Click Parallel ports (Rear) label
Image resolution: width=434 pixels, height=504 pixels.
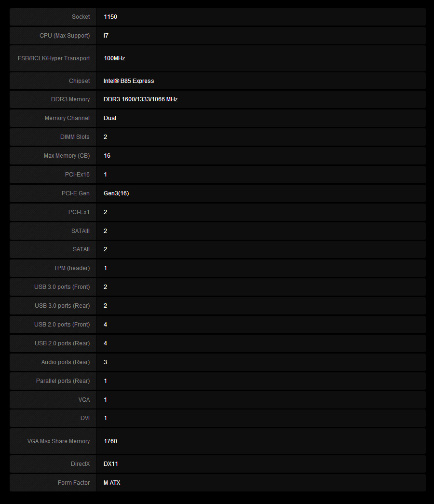click(63, 381)
